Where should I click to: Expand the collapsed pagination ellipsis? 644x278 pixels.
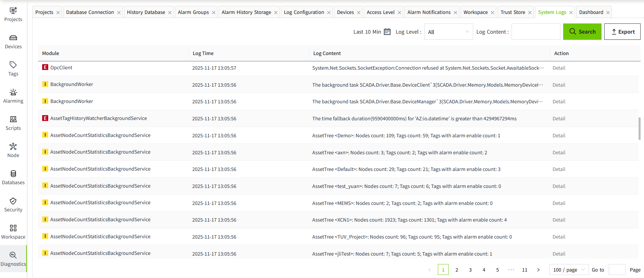(x=511, y=270)
